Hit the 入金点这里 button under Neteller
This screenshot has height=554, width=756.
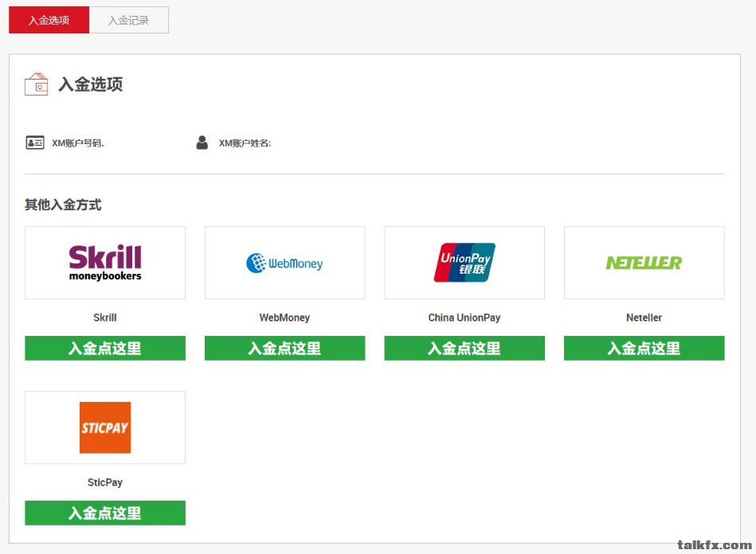pyautogui.click(x=644, y=349)
